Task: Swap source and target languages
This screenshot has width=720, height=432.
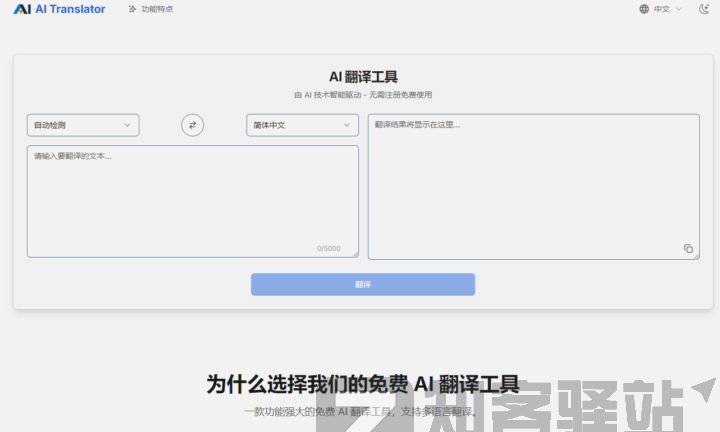Action: 192,125
